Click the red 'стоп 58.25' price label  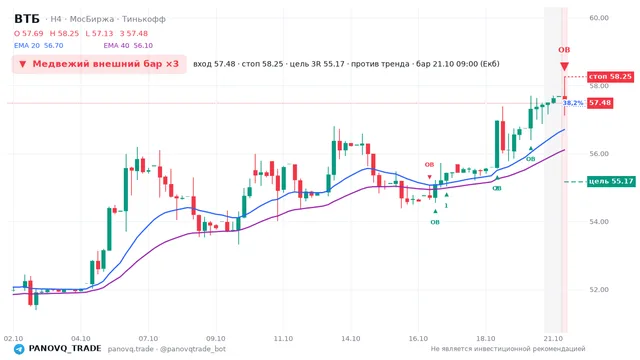click(x=610, y=77)
